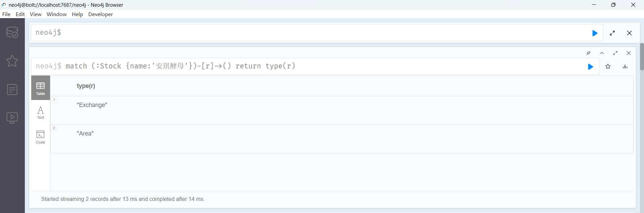
Task: Open the Neo4j Browser guides play icon
Action: 12,118
